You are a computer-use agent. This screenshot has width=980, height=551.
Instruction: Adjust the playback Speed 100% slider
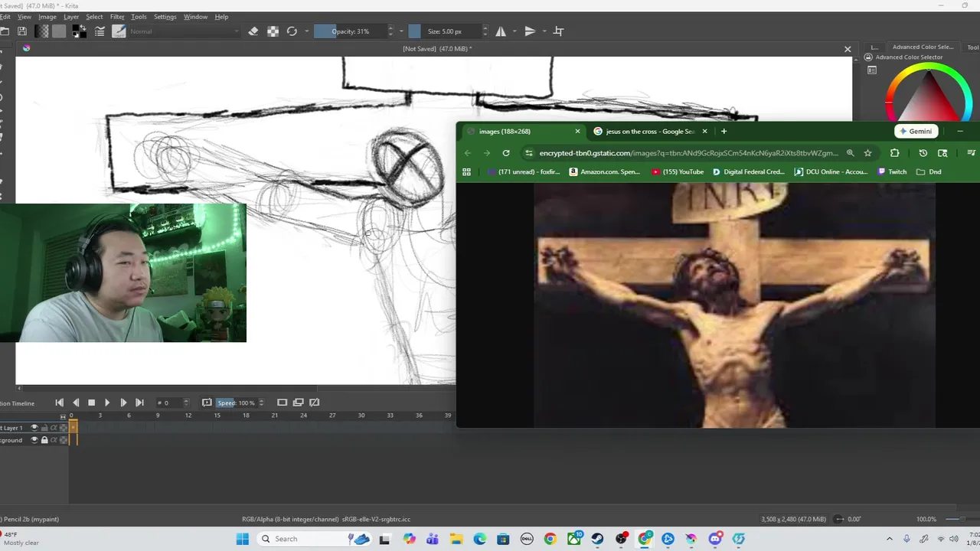pos(237,403)
